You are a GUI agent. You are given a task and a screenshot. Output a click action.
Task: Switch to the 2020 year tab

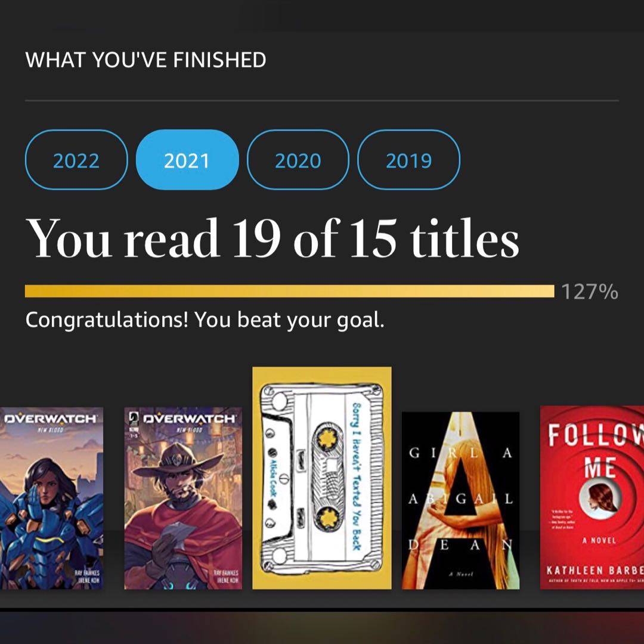pos(298,160)
